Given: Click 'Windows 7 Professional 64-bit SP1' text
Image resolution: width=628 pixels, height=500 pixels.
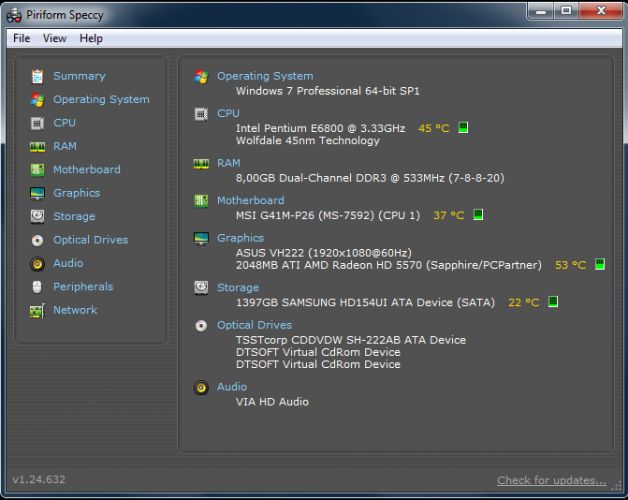Looking at the screenshot, I should pyautogui.click(x=328, y=91).
